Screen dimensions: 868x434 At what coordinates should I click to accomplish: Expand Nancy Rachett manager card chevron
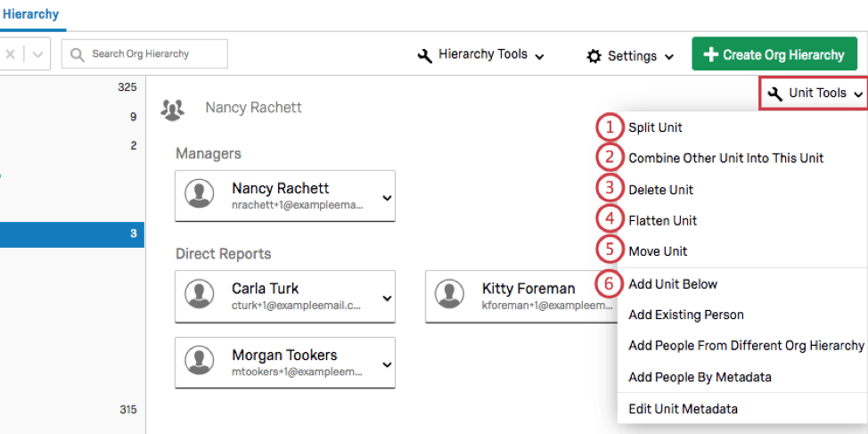click(x=387, y=198)
